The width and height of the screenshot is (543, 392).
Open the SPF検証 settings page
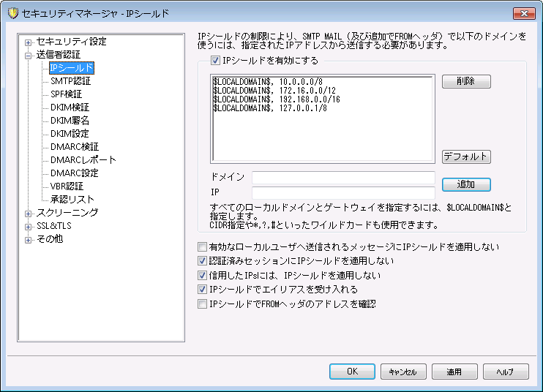coord(66,94)
